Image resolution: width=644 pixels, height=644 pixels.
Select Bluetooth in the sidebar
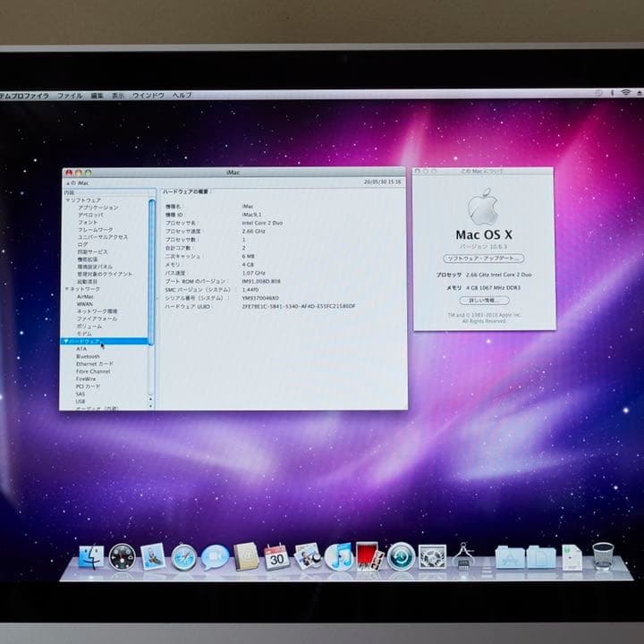click(x=88, y=356)
